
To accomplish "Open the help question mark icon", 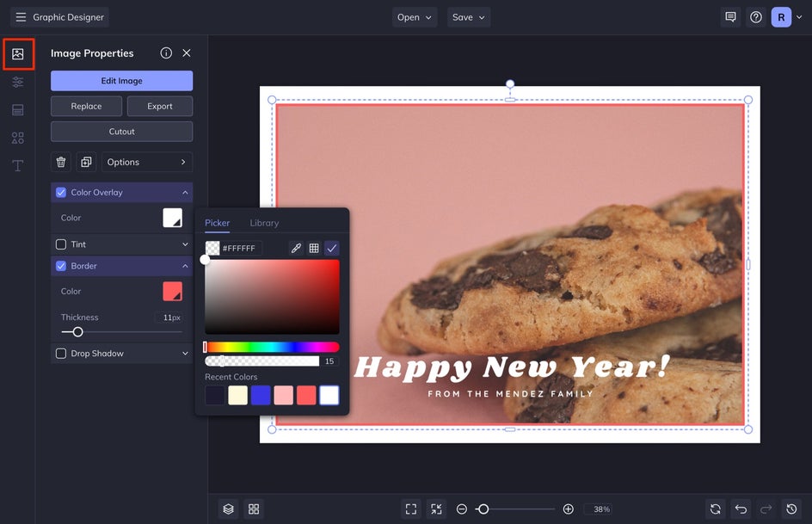I will point(756,17).
